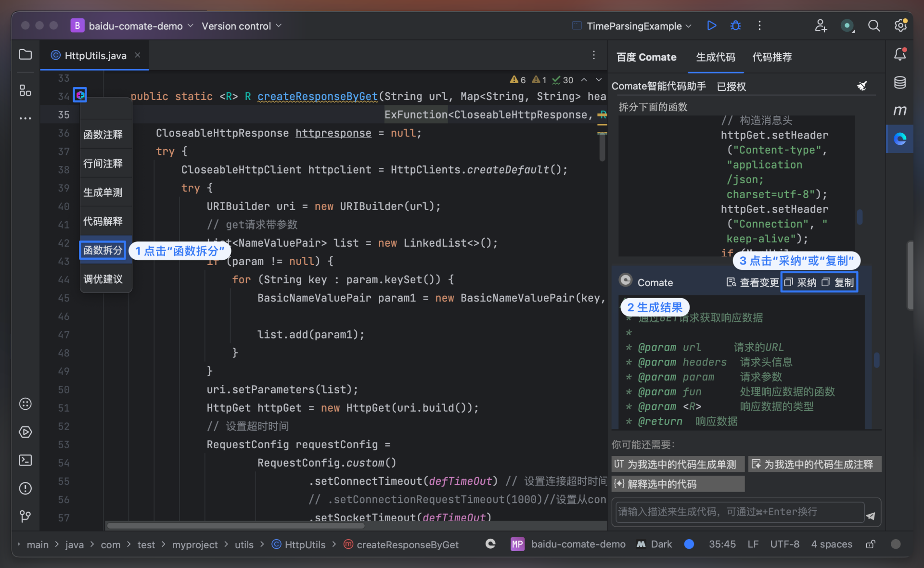This screenshot has height=568, width=924.
Task: Click the Run play button
Action: point(711,25)
